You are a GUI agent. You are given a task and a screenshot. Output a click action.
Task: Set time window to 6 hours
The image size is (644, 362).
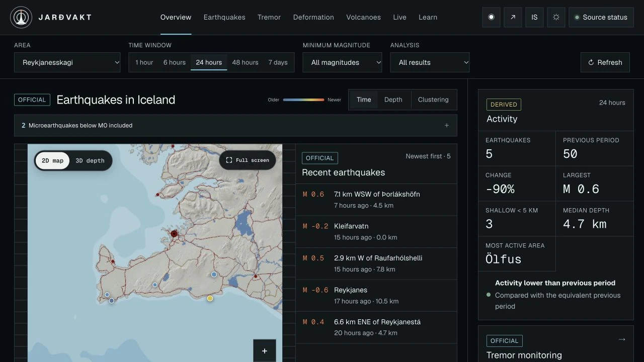(x=175, y=62)
